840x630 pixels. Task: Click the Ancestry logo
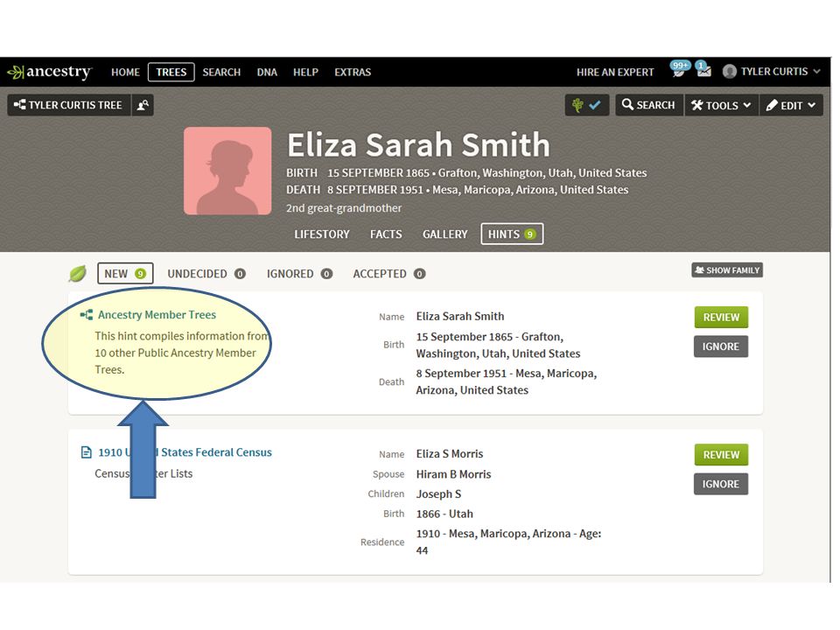tap(49, 72)
